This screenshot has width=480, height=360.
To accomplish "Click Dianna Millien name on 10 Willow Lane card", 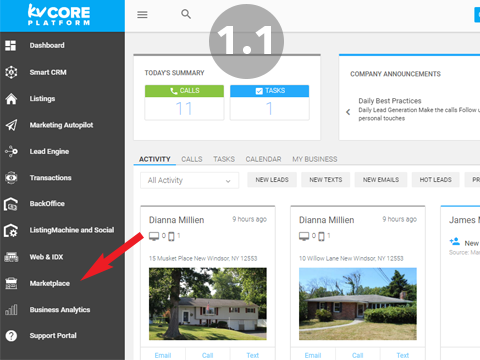I will tap(326, 220).
